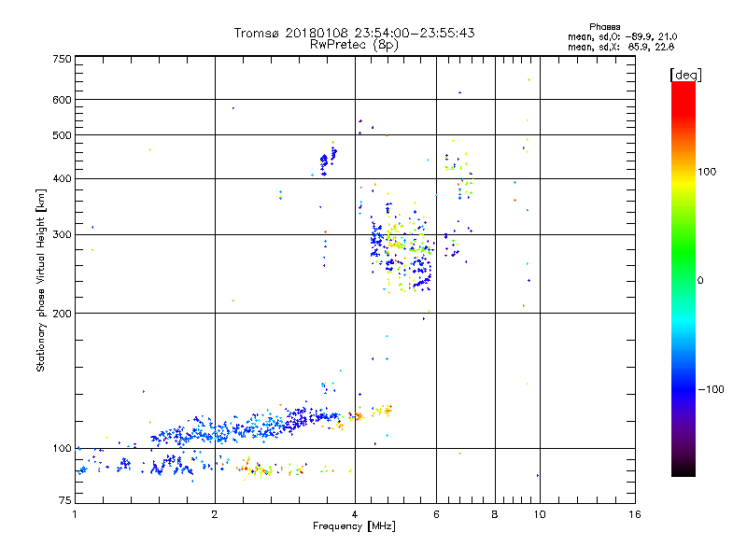Viewport: 747px width, 560px height.
Task: Click the y-axis tick label '75'
Action: [65, 500]
